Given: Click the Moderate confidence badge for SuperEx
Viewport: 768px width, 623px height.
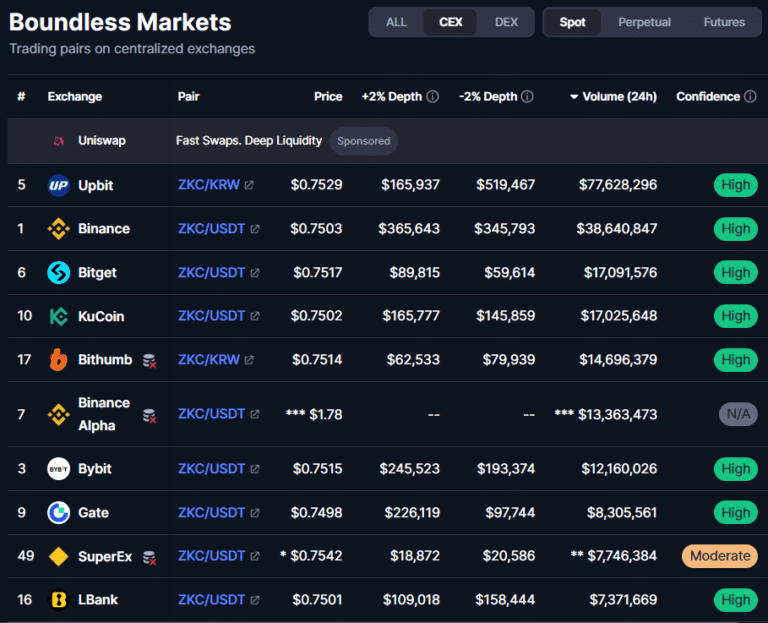Looking at the screenshot, I should (719, 556).
